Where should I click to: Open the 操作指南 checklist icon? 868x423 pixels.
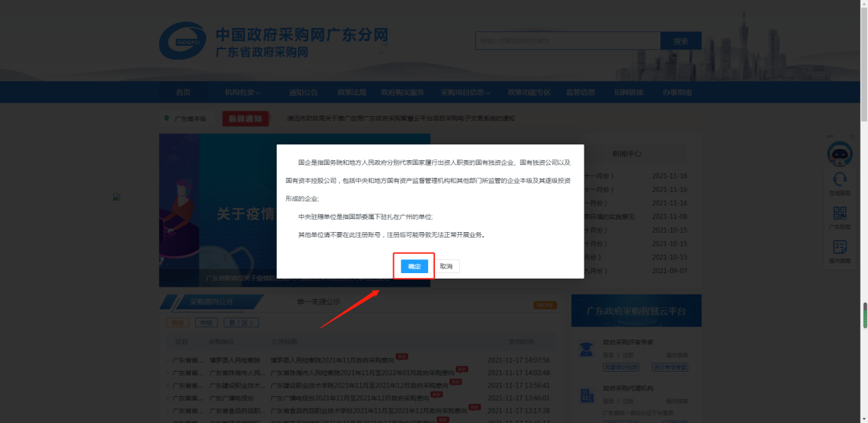tap(839, 247)
